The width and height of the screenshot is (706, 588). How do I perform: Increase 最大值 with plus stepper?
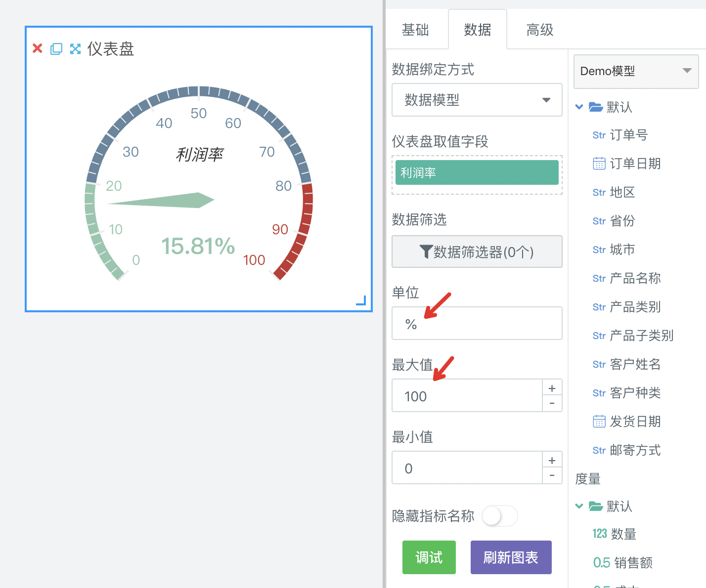pos(552,388)
